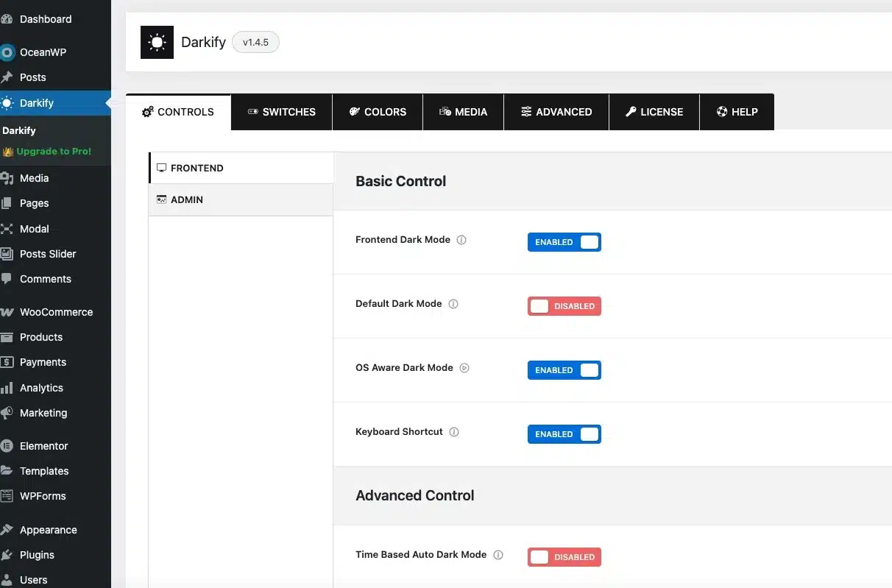Click the Upgrade to Pro! link
The width and height of the screenshot is (892, 588).
(47, 151)
